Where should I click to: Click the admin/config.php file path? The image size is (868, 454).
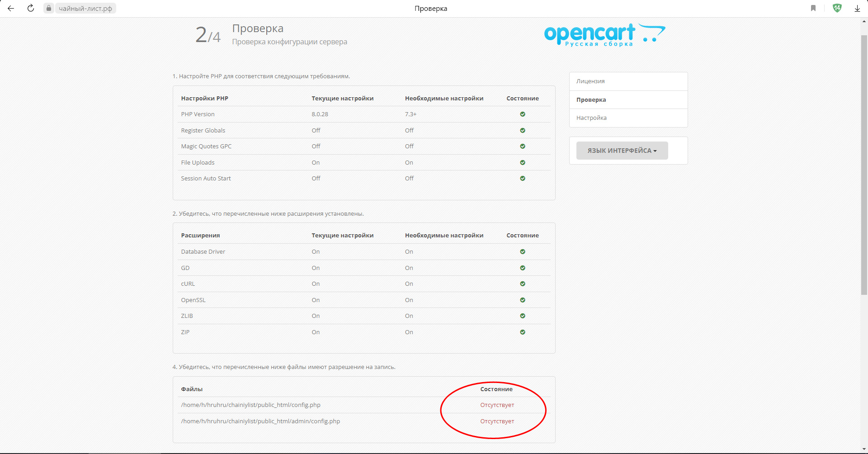(x=260, y=421)
